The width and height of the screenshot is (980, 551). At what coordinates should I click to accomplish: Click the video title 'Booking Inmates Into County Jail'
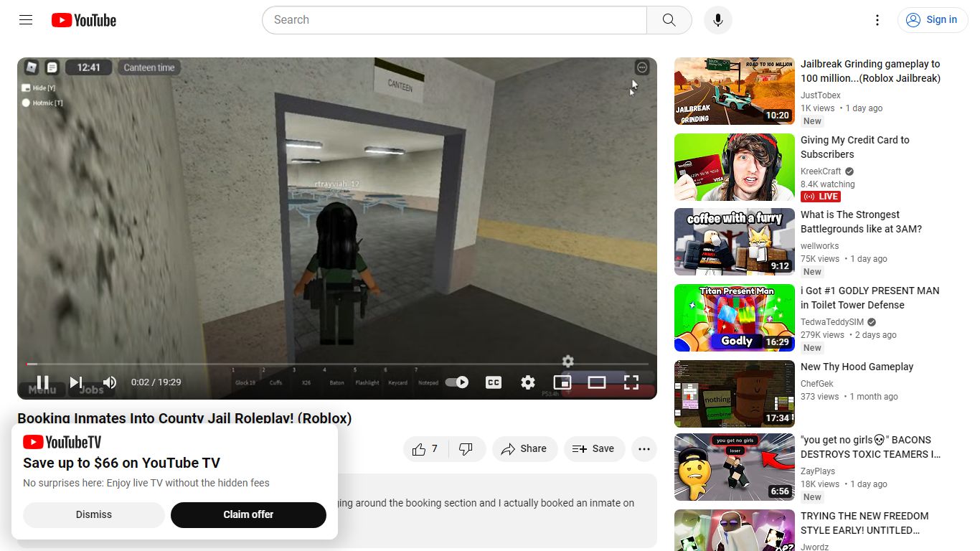[184, 418]
